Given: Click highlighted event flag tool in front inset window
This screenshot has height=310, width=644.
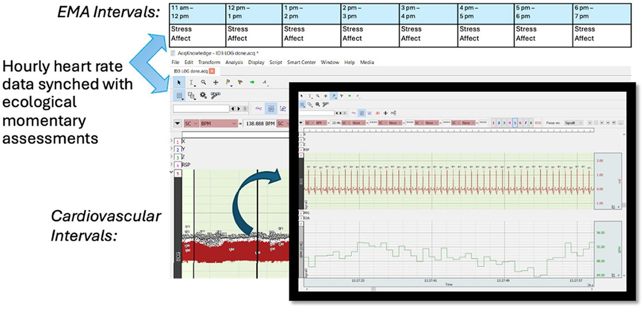Looking at the screenshot, I should [x=334, y=96].
